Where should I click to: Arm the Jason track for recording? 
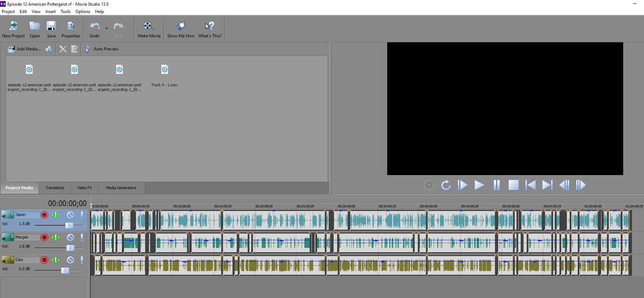pyautogui.click(x=44, y=215)
